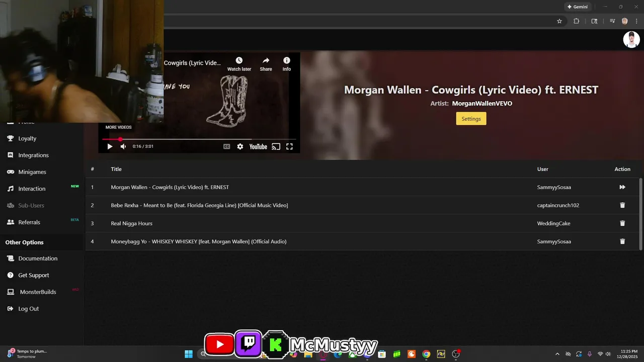Screen dimensions: 644x362
Task: Open Documentation under Other Options
Action: [38, 258]
